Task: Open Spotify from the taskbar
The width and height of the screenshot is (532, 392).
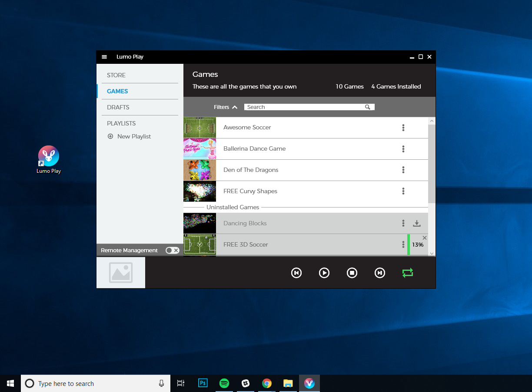Action: [x=224, y=383]
